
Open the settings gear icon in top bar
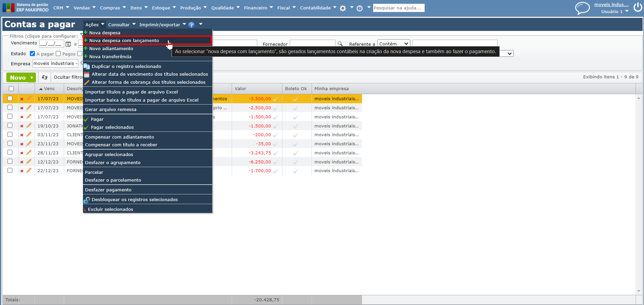[342, 8]
